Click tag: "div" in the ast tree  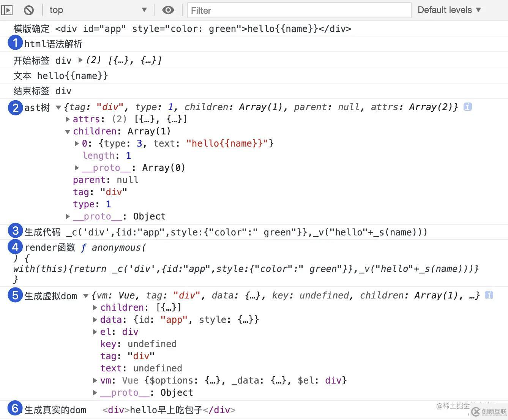(x=100, y=192)
